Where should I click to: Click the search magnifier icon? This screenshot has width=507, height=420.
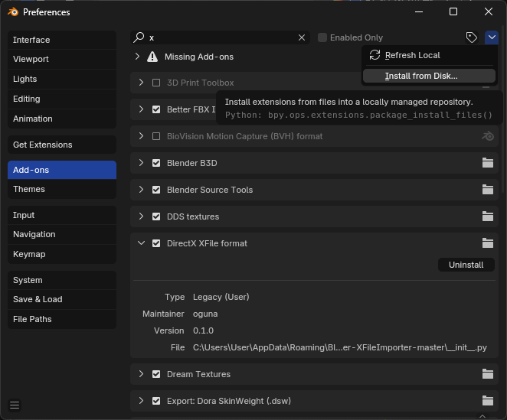pyautogui.click(x=139, y=37)
